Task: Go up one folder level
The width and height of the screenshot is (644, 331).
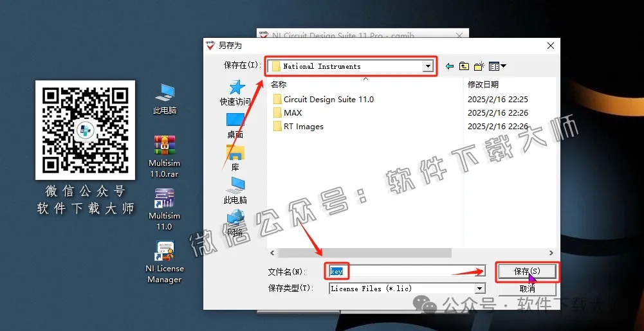Action: tap(464, 66)
